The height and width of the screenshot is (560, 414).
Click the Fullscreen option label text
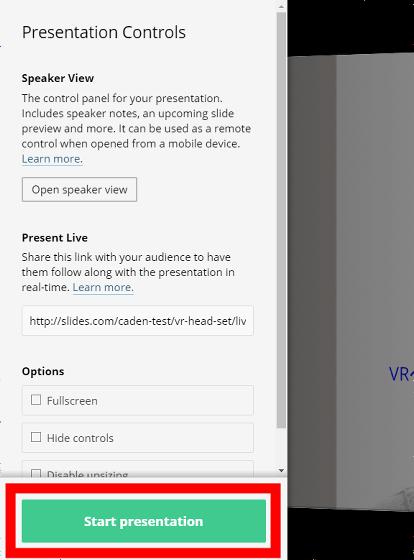(x=72, y=401)
